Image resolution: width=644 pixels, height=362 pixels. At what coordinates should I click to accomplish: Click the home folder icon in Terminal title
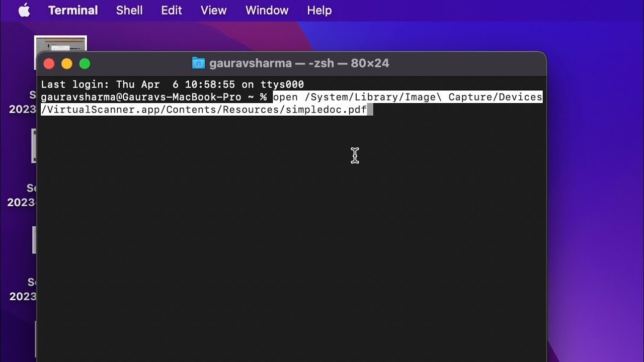click(x=199, y=63)
